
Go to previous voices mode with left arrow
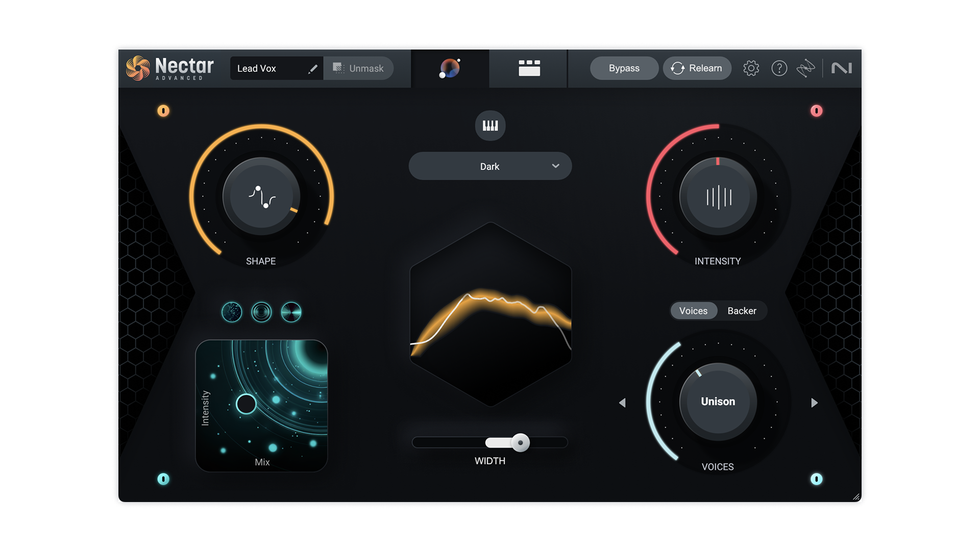(622, 403)
